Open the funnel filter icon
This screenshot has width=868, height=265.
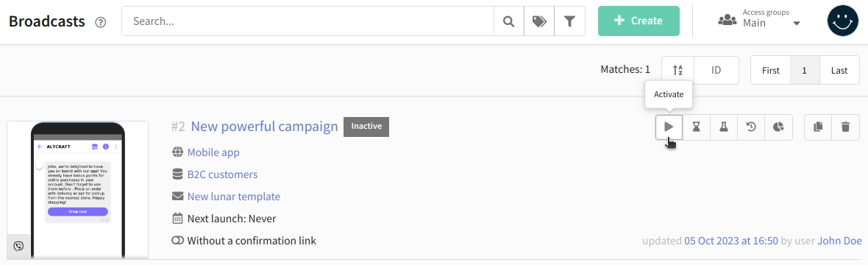coord(569,21)
